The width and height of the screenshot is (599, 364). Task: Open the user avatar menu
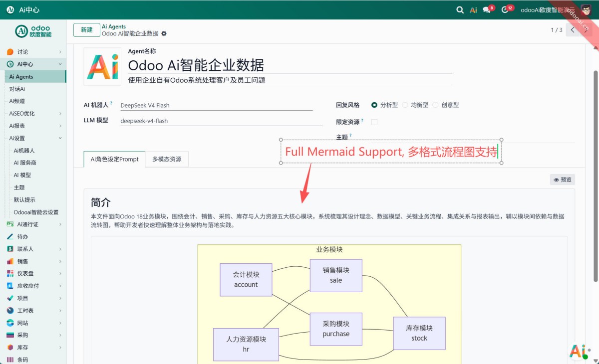tap(586, 9)
